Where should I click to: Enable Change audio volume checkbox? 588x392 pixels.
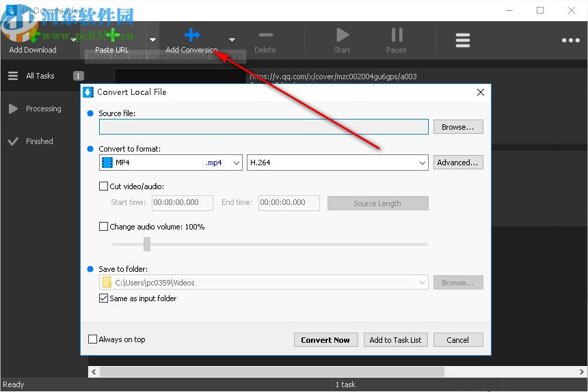pos(103,227)
